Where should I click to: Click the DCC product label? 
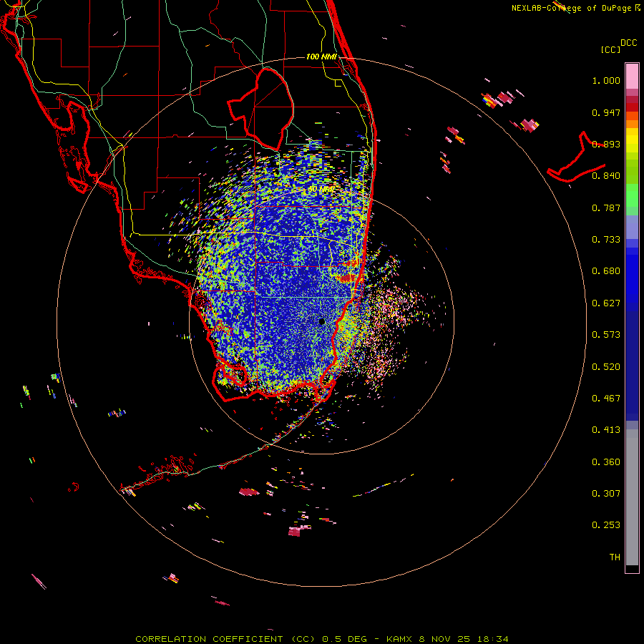point(629,43)
